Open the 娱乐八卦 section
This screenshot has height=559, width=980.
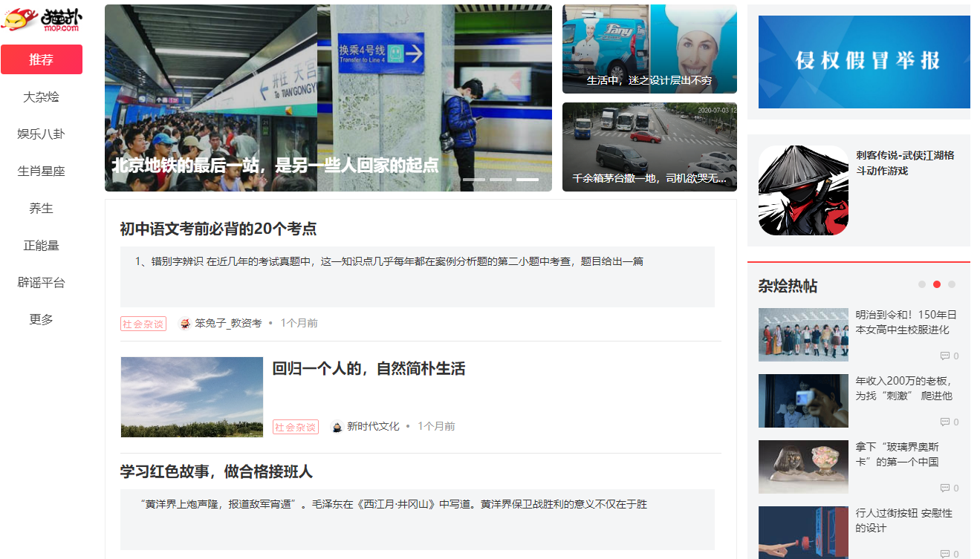pyautogui.click(x=41, y=134)
